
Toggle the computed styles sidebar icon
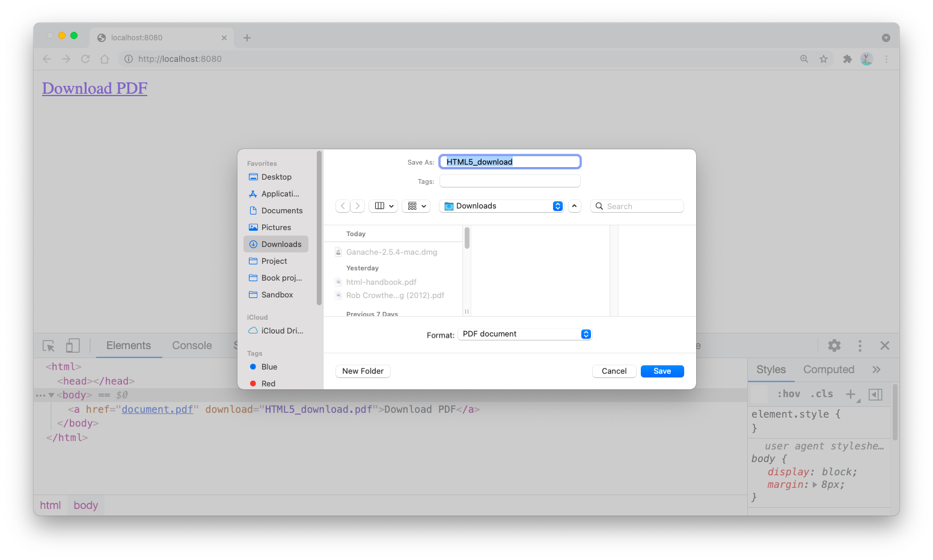(875, 394)
